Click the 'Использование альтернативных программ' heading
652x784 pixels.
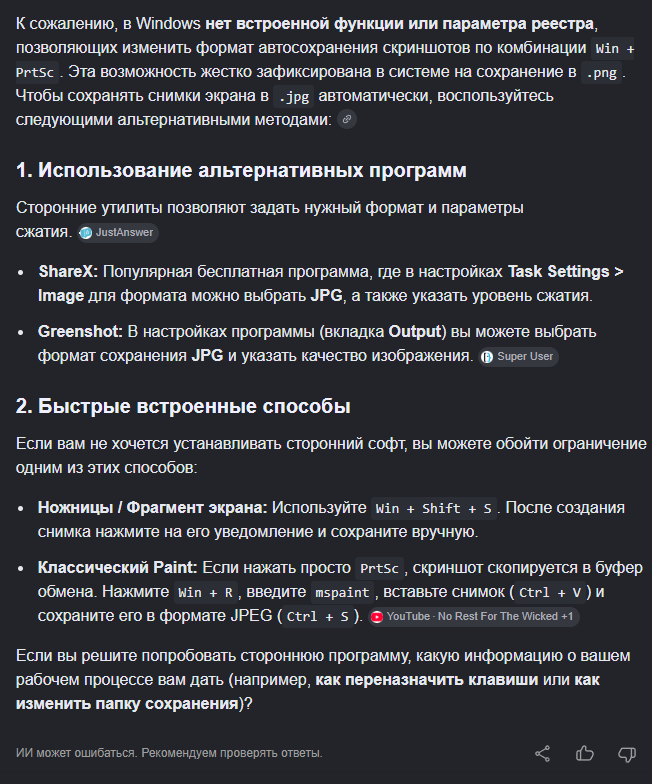tap(241, 170)
